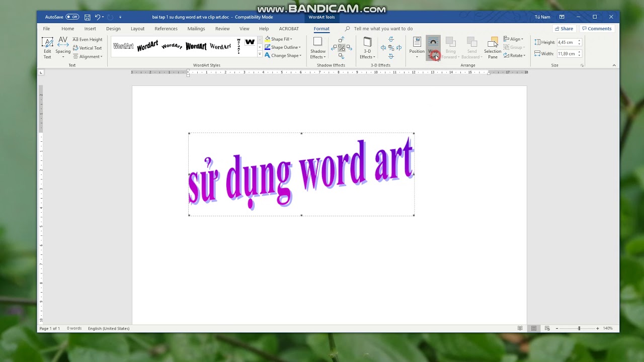Open the Position dropdown
Screen dimensions: 644x362
pos(417,48)
